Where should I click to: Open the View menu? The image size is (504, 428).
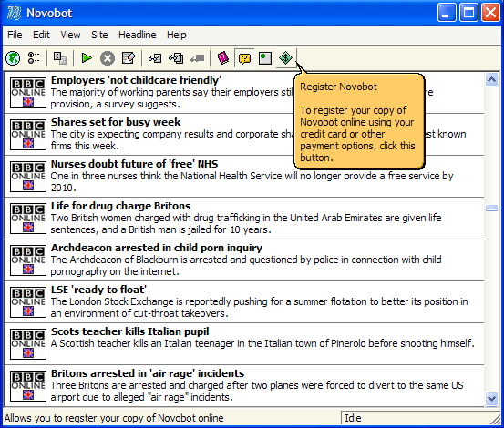pos(70,35)
